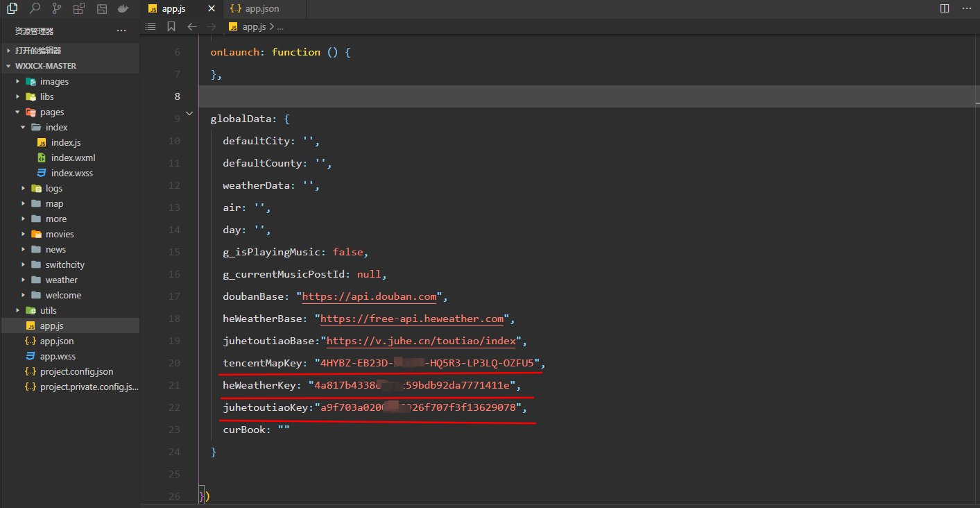The image size is (980, 508).
Task: Split the editor with the split icon
Action: click(x=945, y=8)
